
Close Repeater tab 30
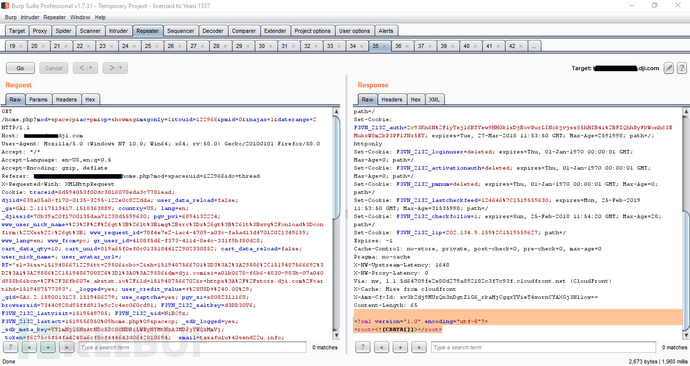tap(271, 46)
